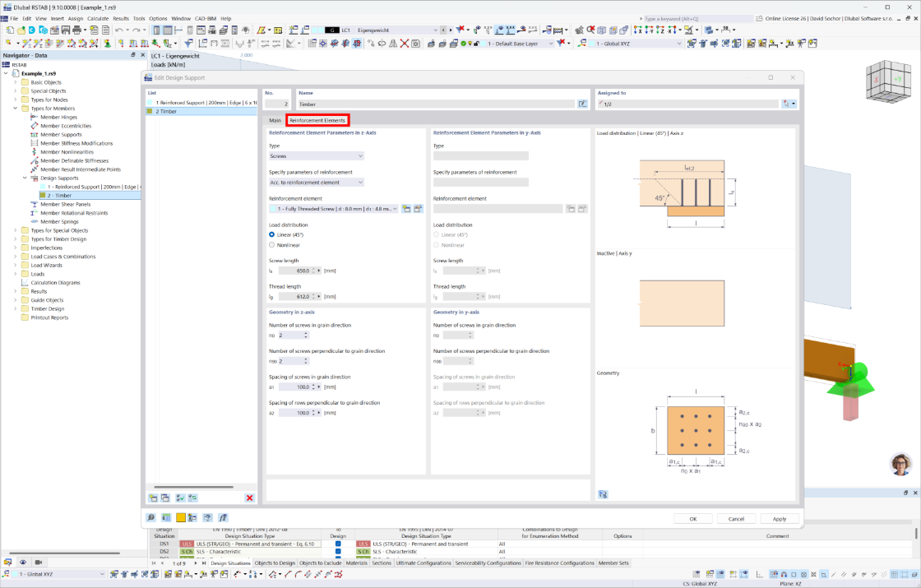Open the CAD-BIM menu
This screenshot has width=921, height=588.
click(x=205, y=18)
